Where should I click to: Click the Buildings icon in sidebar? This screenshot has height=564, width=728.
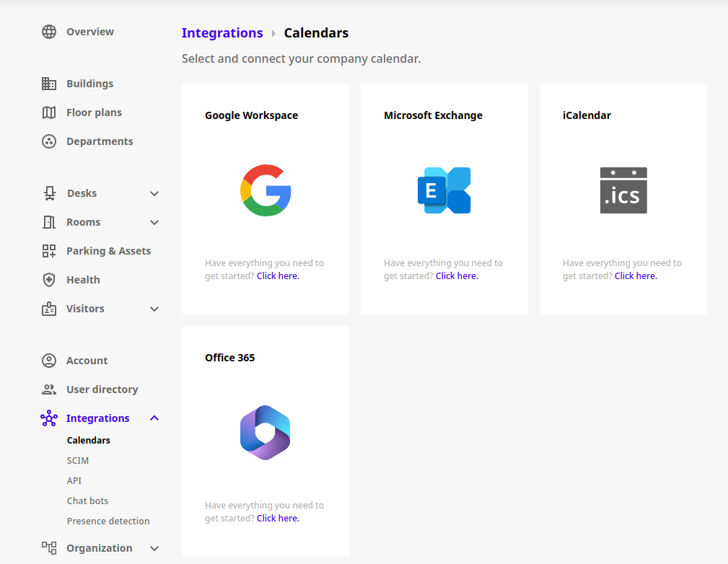coord(49,84)
